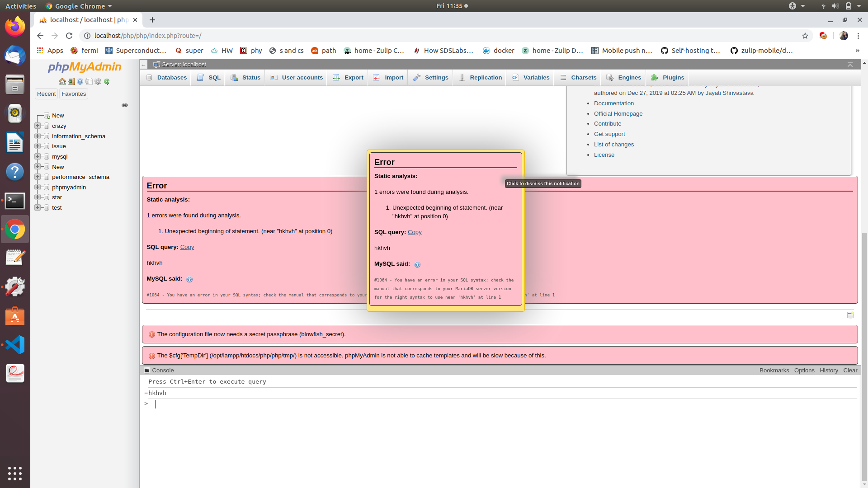
Task: Open Terminal from the dock
Action: coord(15,201)
